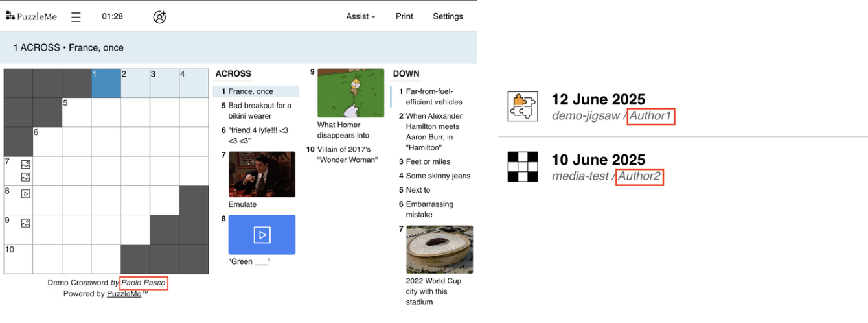Select the Author2 link
This screenshot has height=323, width=868.
640,176
